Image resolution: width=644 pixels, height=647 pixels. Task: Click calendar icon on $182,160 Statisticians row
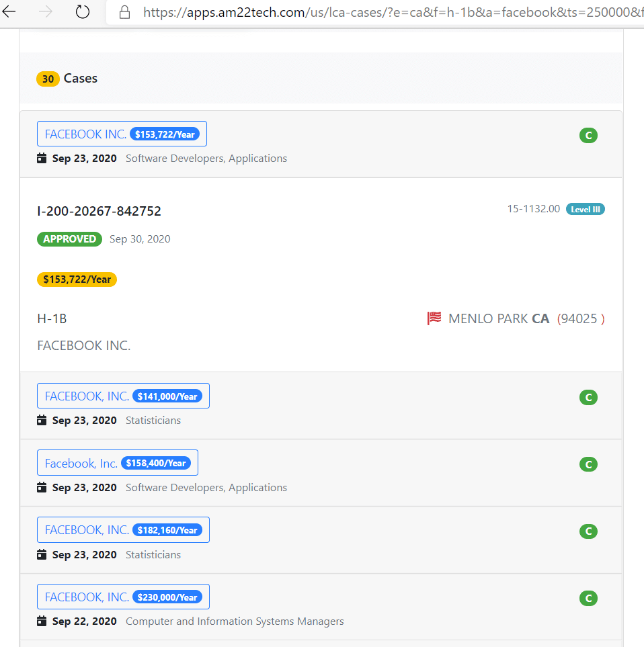point(42,554)
